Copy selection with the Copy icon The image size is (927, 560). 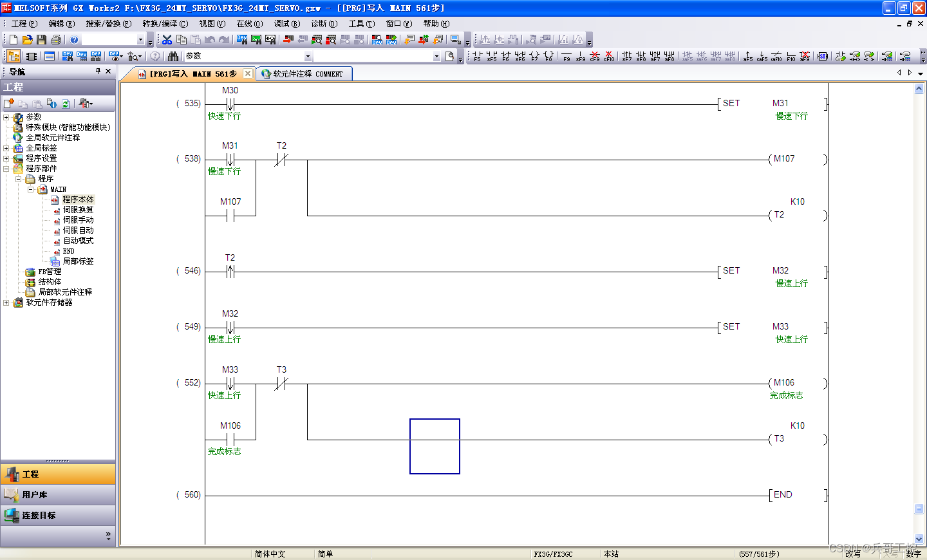[182, 40]
